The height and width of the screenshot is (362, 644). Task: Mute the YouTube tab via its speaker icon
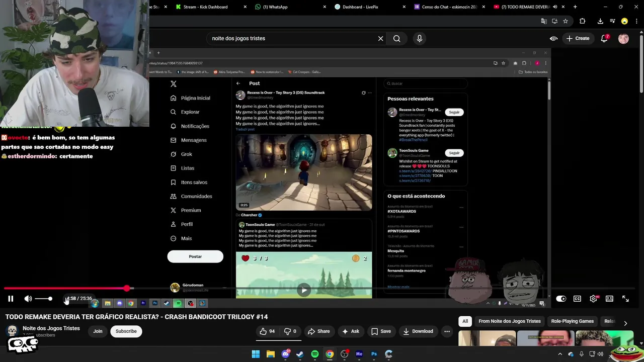click(555, 7)
